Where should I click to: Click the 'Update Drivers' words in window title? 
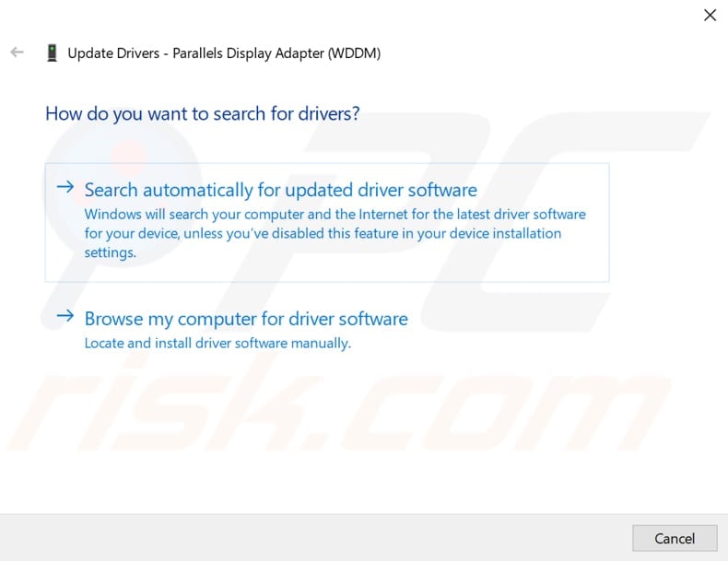(112, 53)
